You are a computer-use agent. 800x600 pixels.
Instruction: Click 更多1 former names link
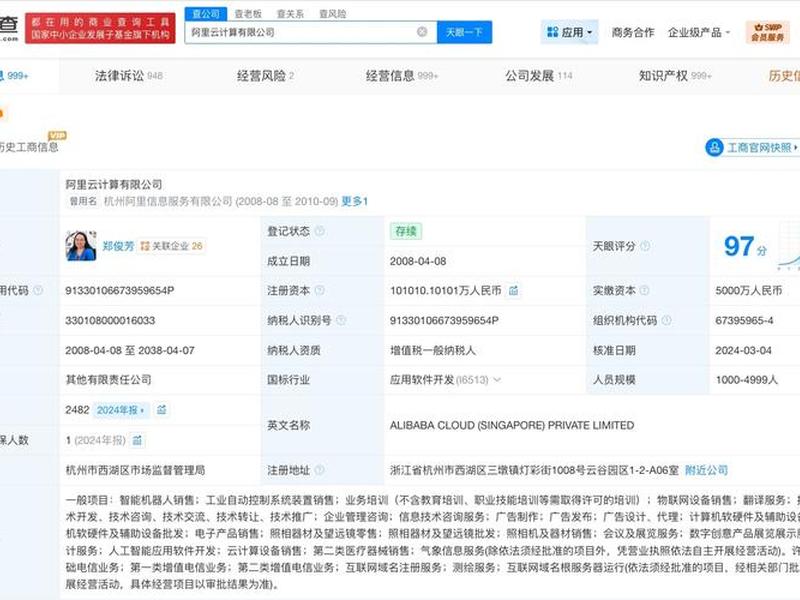(355, 201)
